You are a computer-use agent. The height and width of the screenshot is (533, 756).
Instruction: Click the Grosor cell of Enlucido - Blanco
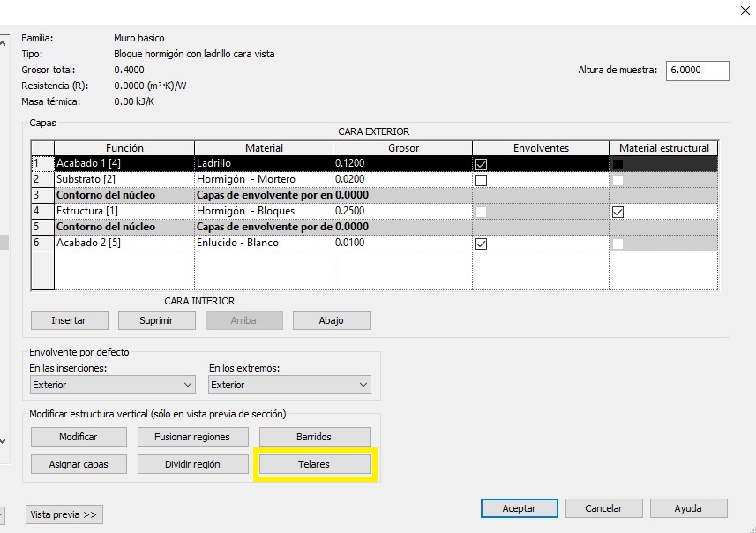pyautogui.click(x=401, y=244)
